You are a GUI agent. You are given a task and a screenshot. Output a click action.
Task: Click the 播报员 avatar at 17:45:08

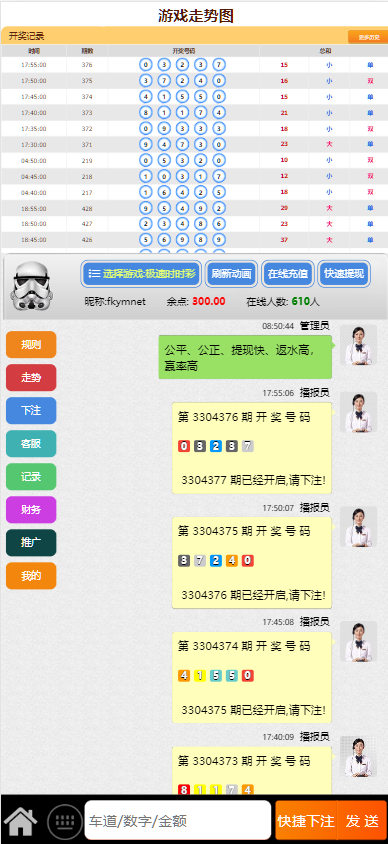click(358, 642)
